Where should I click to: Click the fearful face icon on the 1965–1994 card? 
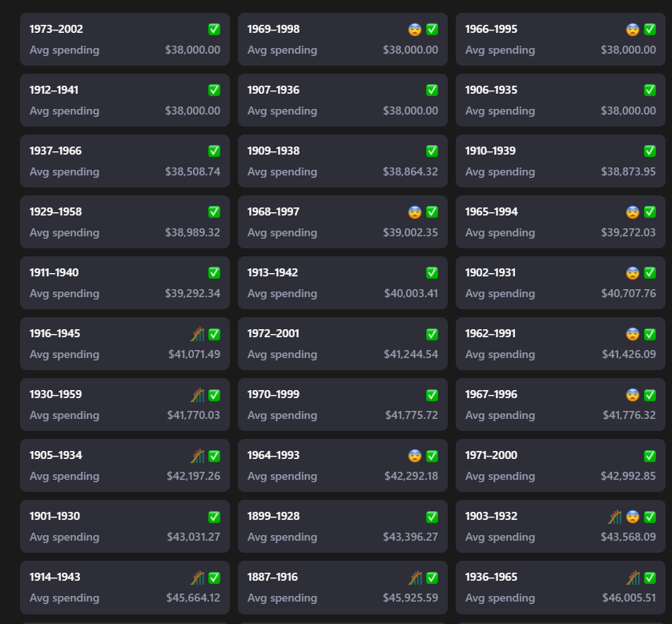(x=633, y=212)
